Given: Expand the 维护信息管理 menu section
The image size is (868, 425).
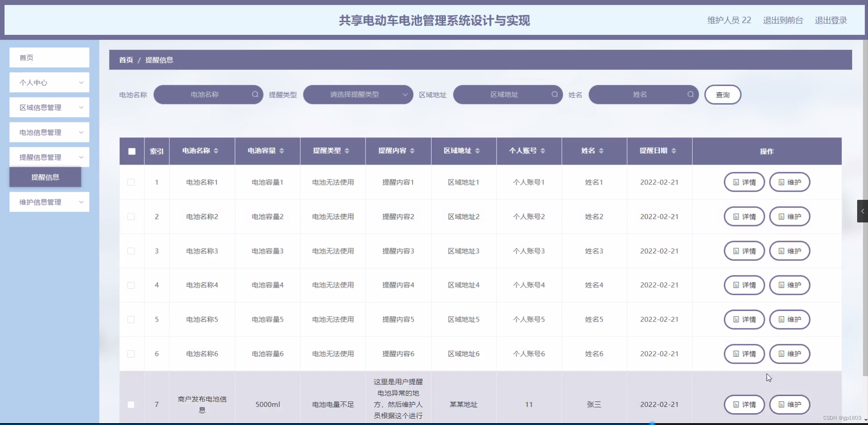Looking at the screenshot, I should click(49, 202).
